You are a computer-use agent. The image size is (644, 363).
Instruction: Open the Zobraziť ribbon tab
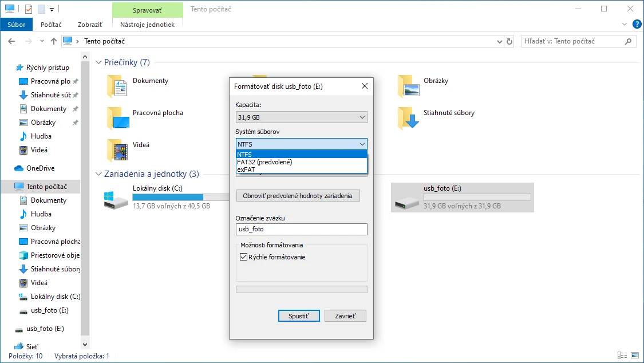90,25
